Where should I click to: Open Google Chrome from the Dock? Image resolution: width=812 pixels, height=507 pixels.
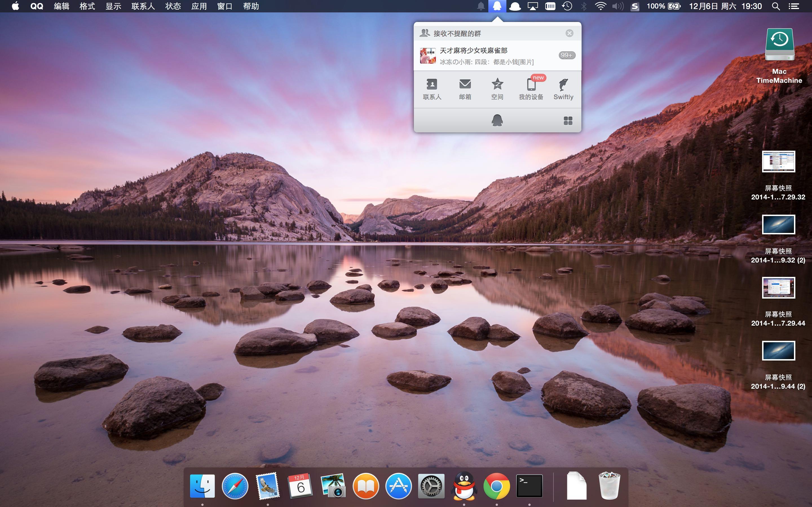point(496,485)
